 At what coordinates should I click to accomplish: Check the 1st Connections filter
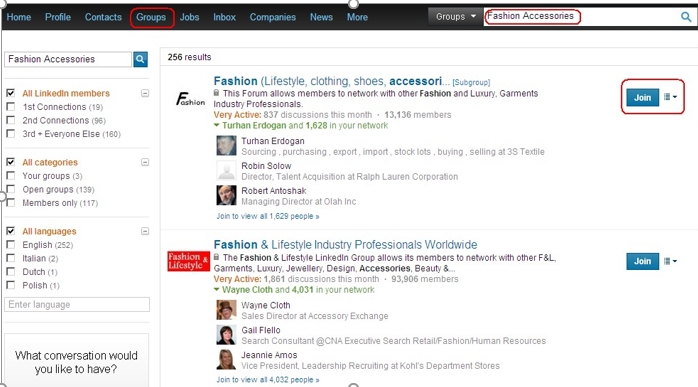click(x=11, y=106)
